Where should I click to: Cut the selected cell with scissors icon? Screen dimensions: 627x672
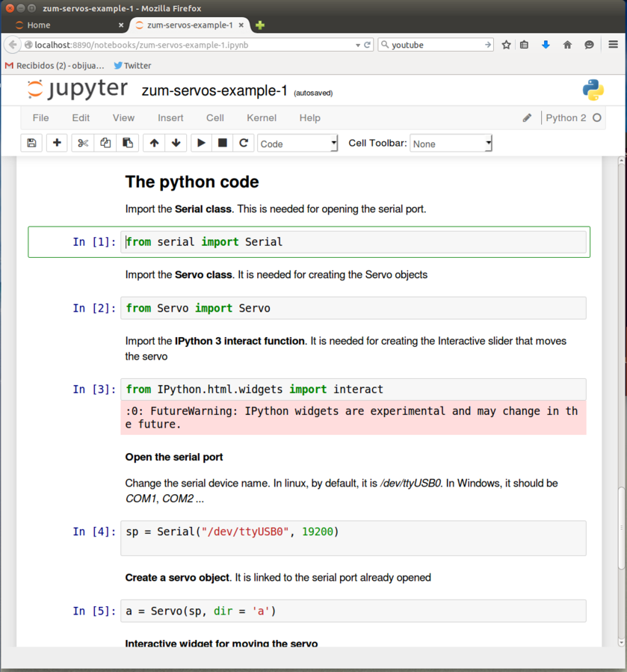click(x=83, y=143)
